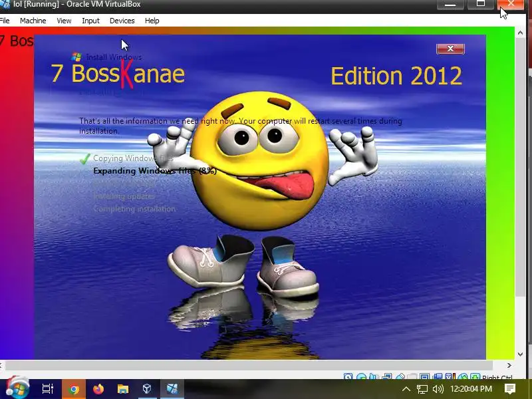The height and width of the screenshot is (399, 532).
Task: Click the Windows flag icon beside Install Windows
Action: (76, 57)
